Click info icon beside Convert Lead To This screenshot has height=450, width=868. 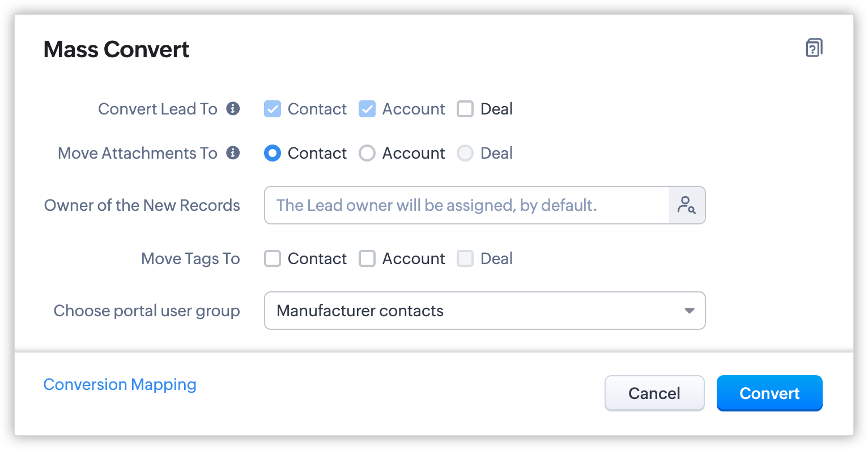click(233, 108)
